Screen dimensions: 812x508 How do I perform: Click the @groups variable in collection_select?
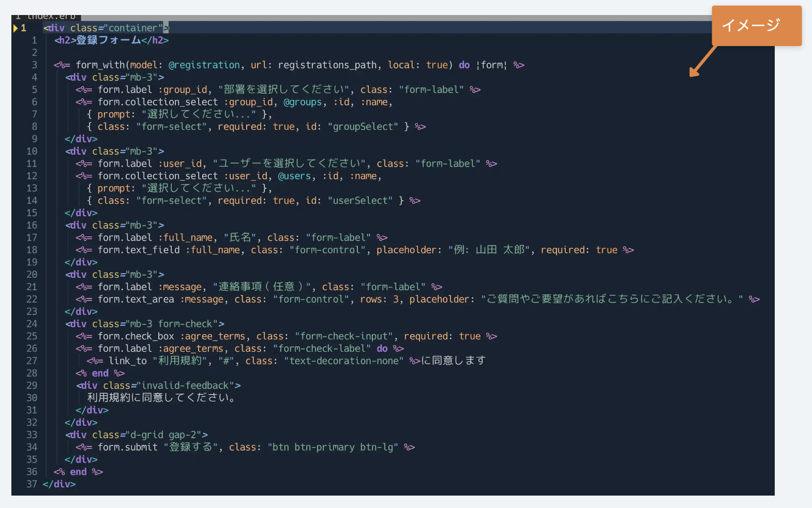tap(302, 102)
